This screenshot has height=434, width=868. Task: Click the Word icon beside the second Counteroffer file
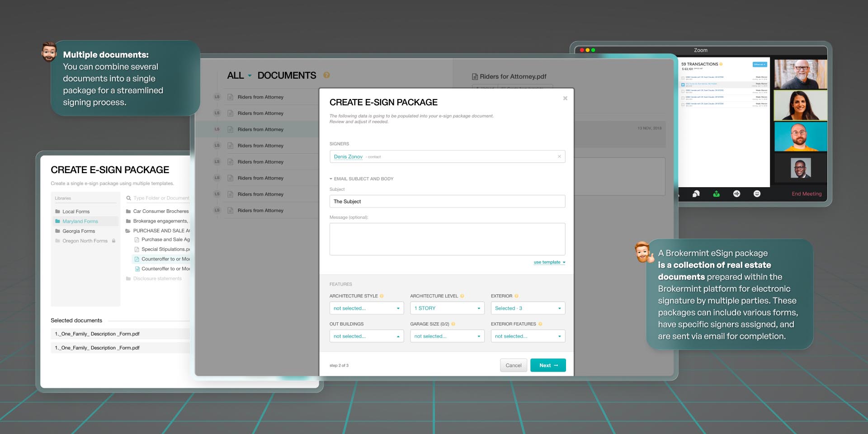tap(137, 269)
